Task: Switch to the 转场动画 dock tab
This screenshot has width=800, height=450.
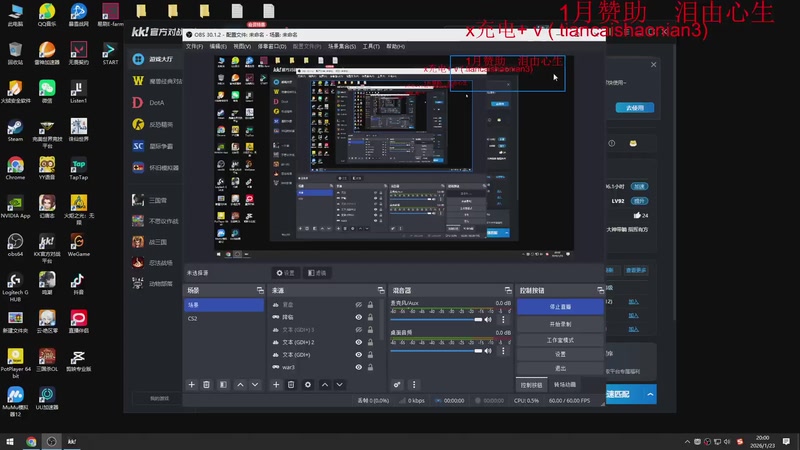Action: (565, 385)
